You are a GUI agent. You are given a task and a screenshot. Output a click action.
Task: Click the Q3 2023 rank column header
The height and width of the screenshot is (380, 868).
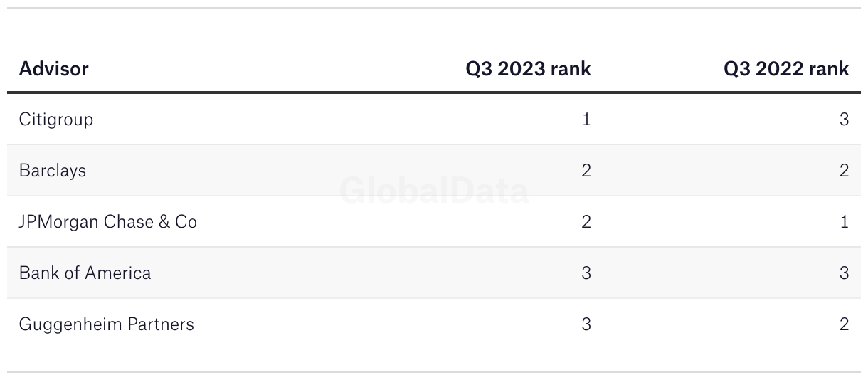coord(528,69)
